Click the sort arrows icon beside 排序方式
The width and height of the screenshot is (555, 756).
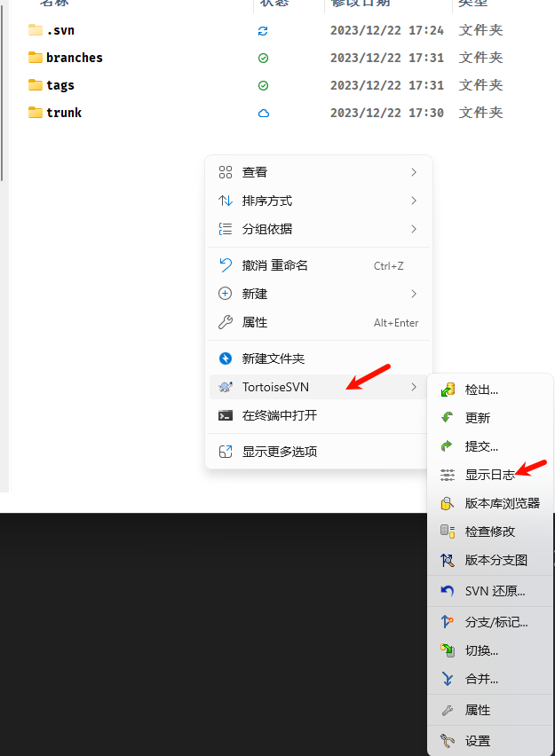click(x=226, y=201)
